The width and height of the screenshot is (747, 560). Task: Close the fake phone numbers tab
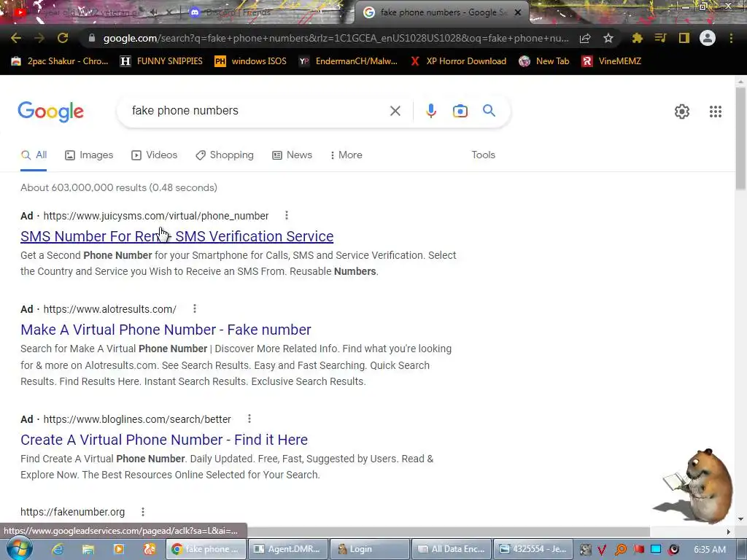518,12
